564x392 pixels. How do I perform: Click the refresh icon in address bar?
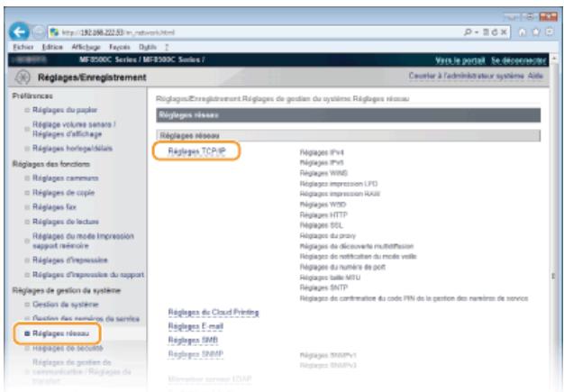pos(495,32)
